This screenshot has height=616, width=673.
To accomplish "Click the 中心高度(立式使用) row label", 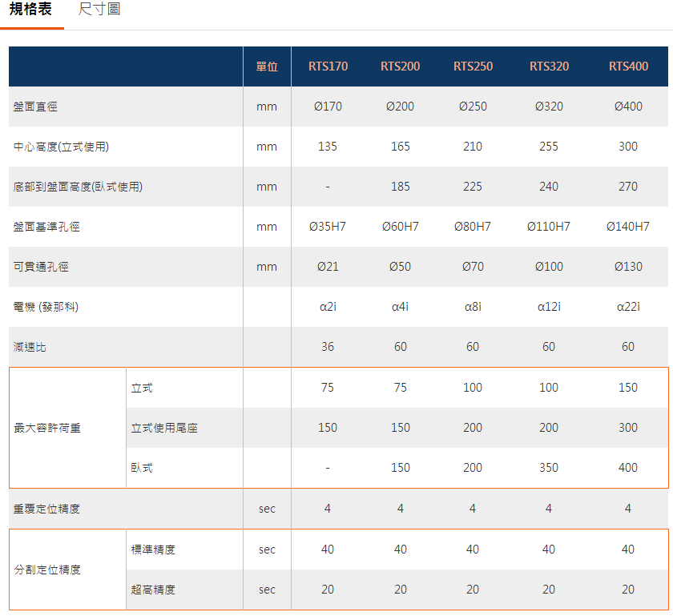I will click(x=61, y=147).
